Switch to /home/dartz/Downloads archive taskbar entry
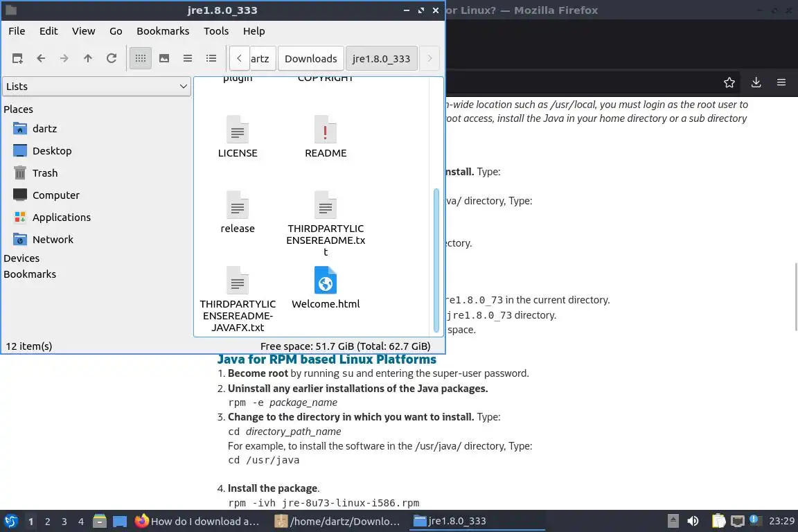Viewport: 798px width, 532px height. pos(338,522)
